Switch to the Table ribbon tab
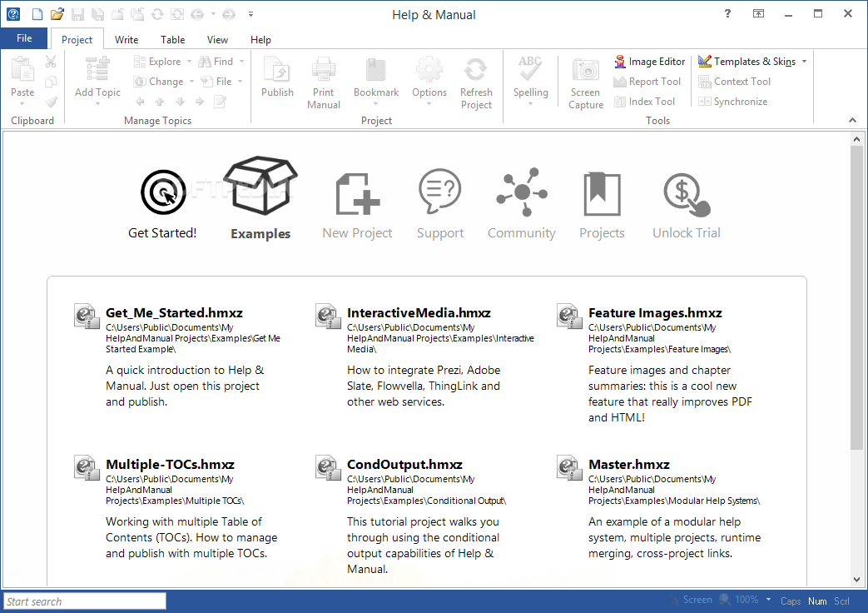 pyautogui.click(x=173, y=39)
